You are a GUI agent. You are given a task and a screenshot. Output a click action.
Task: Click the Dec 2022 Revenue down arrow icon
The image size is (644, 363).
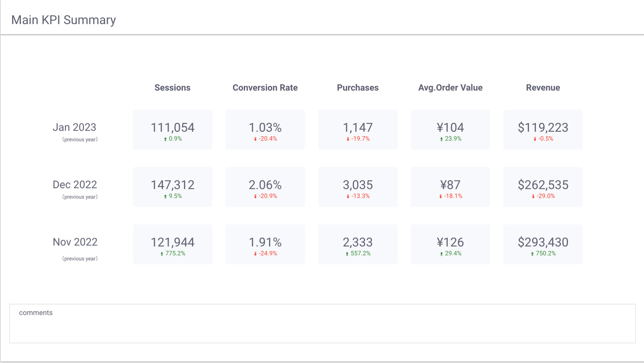[533, 197]
